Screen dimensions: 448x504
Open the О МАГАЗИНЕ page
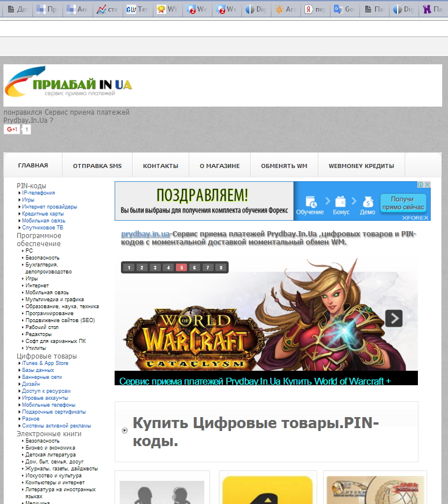pos(220,166)
